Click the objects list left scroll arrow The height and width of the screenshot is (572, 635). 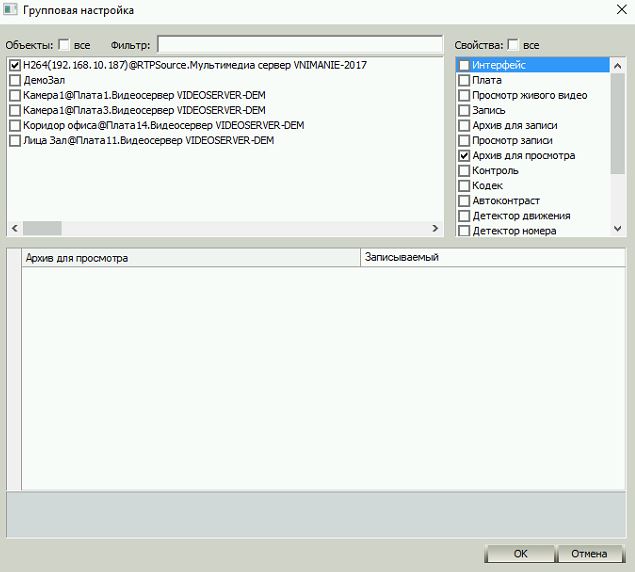[x=15, y=228]
